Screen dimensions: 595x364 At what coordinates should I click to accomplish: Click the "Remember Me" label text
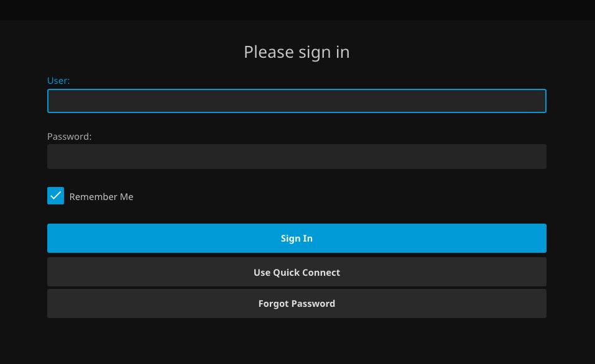[x=101, y=197]
